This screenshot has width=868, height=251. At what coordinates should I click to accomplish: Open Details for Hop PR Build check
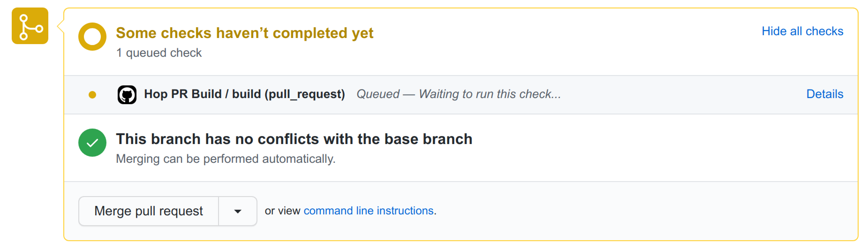[824, 94]
